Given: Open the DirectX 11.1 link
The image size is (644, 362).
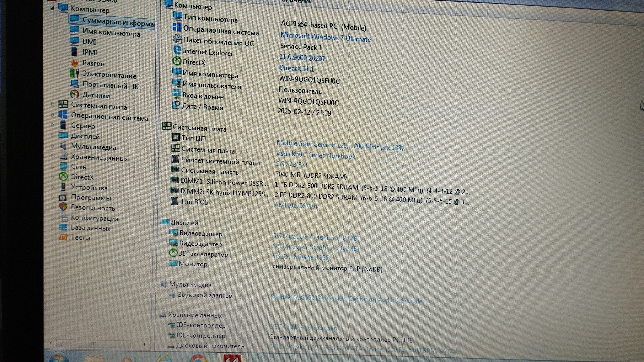Looking at the screenshot, I should pos(297,68).
